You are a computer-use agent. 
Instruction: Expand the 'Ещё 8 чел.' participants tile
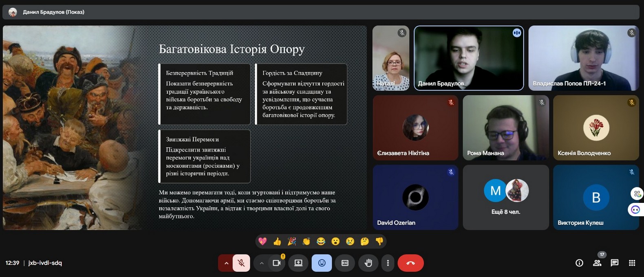tap(505, 197)
